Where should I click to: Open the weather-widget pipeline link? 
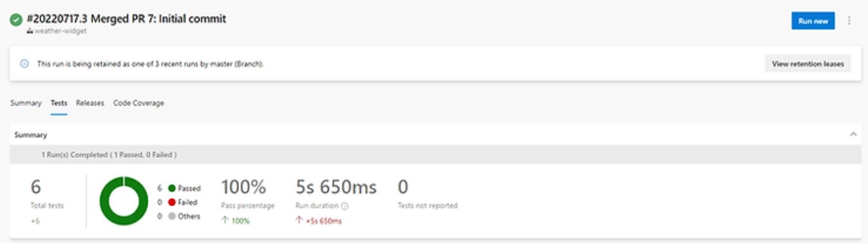(x=61, y=31)
